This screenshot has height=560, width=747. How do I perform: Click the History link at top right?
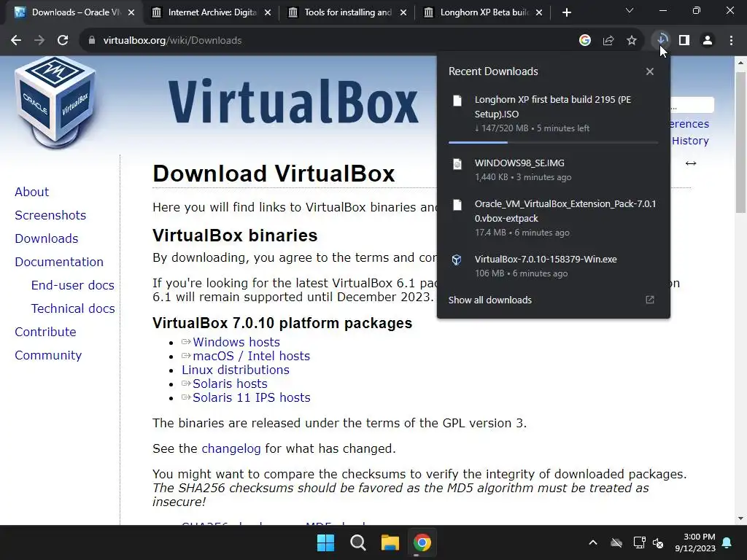coord(690,141)
